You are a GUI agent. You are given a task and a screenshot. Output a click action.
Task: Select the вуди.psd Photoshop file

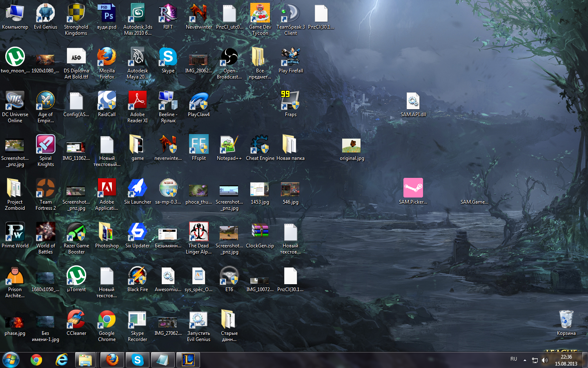[107, 16]
